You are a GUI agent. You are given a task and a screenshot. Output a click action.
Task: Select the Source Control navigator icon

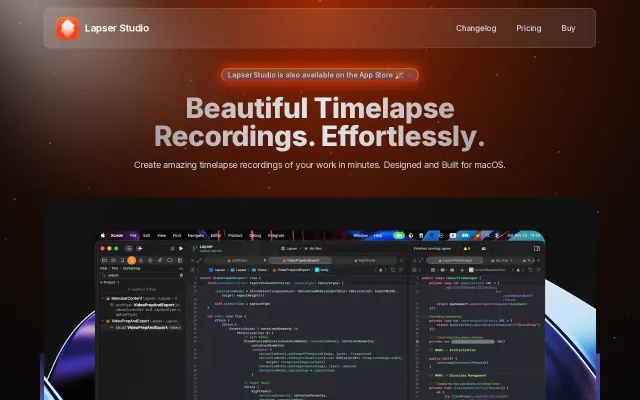(x=113, y=260)
